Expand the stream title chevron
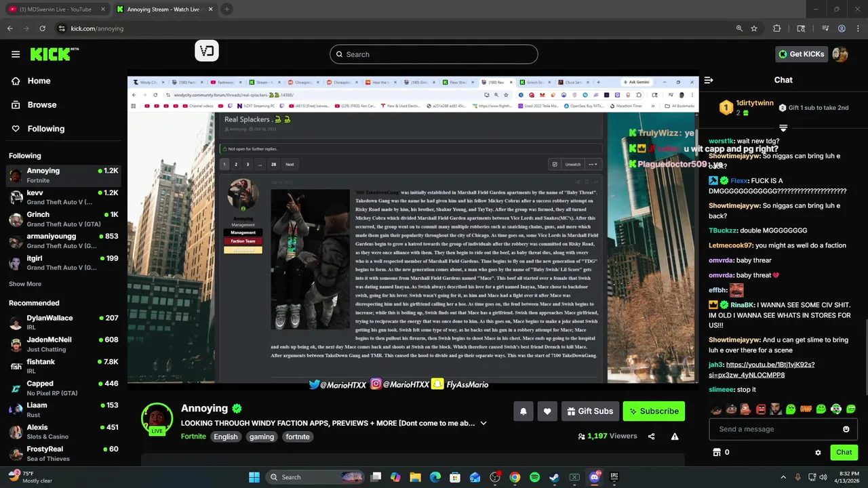868x488 pixels. tap(484, 423)
